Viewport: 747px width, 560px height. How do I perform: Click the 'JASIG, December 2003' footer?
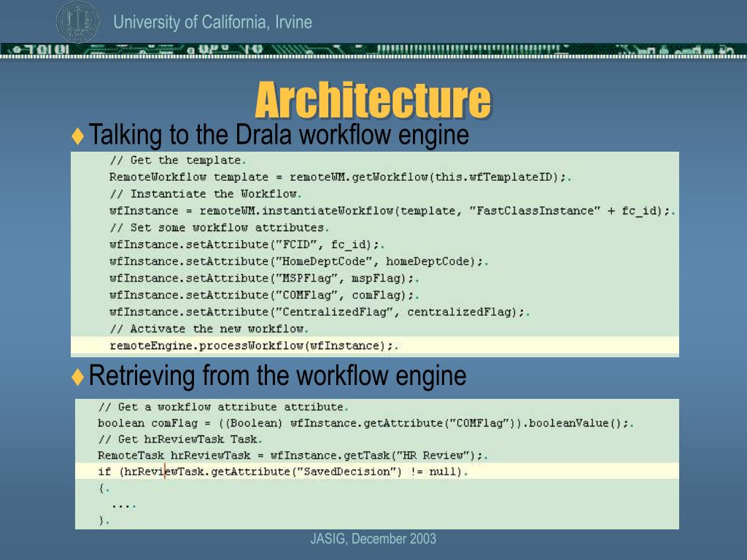(x=373, y=539)
